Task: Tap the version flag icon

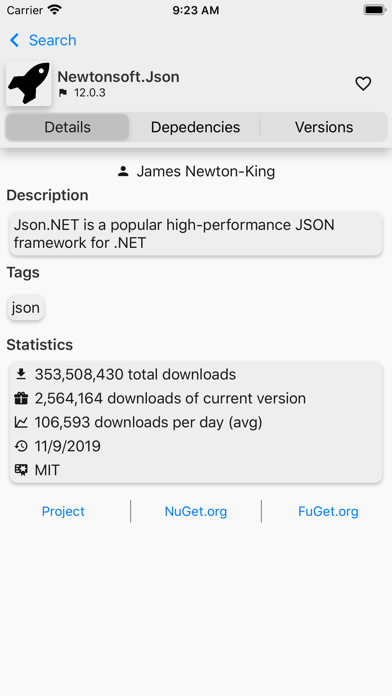Action: pyautogui.click(x=63, y=93)
